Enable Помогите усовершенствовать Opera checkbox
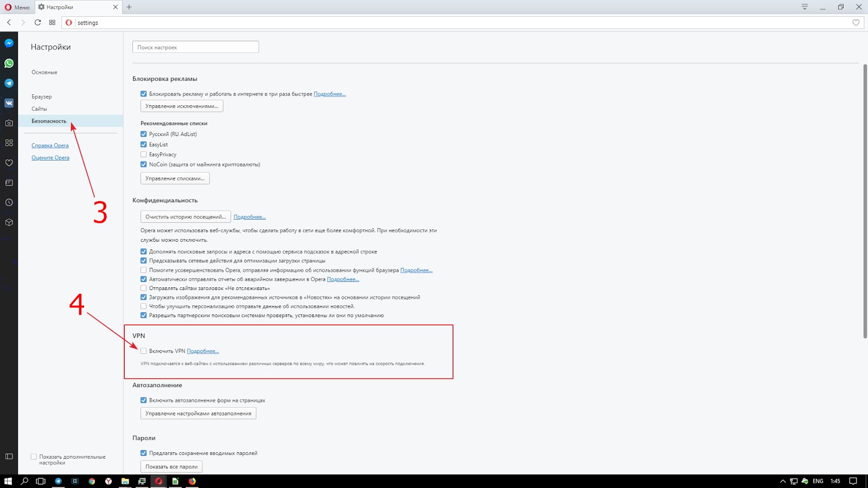868x488 pixels. click(144, 270)
